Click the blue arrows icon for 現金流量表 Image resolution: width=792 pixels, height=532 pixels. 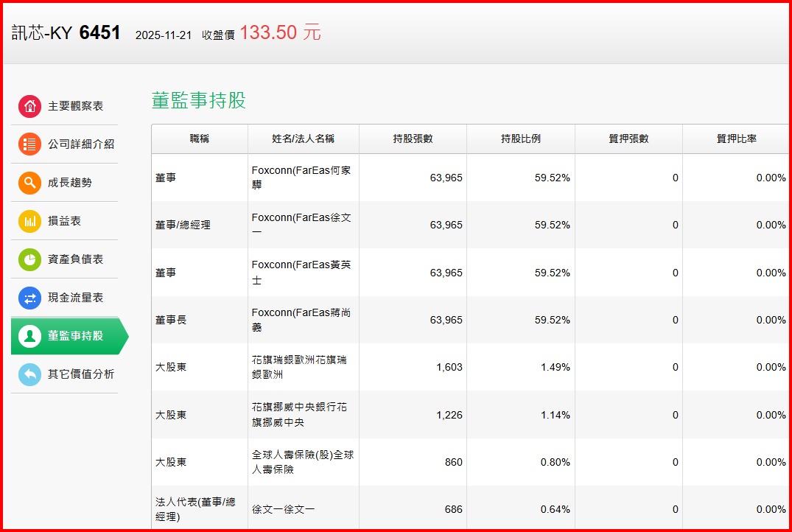click(30, 298)
